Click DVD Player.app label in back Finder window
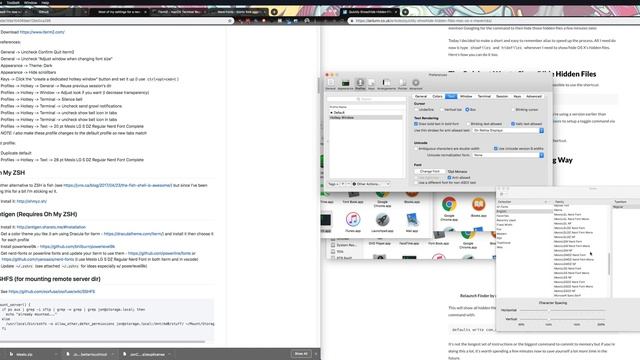This screenshot has height=360, width=640. [x=380, y=243]
